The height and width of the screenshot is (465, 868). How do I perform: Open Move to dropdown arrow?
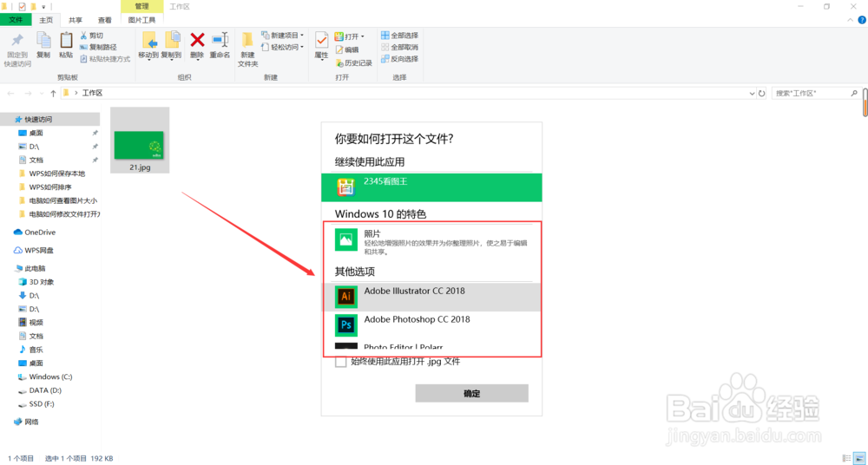pyautogui.click(x=148, y=60)
